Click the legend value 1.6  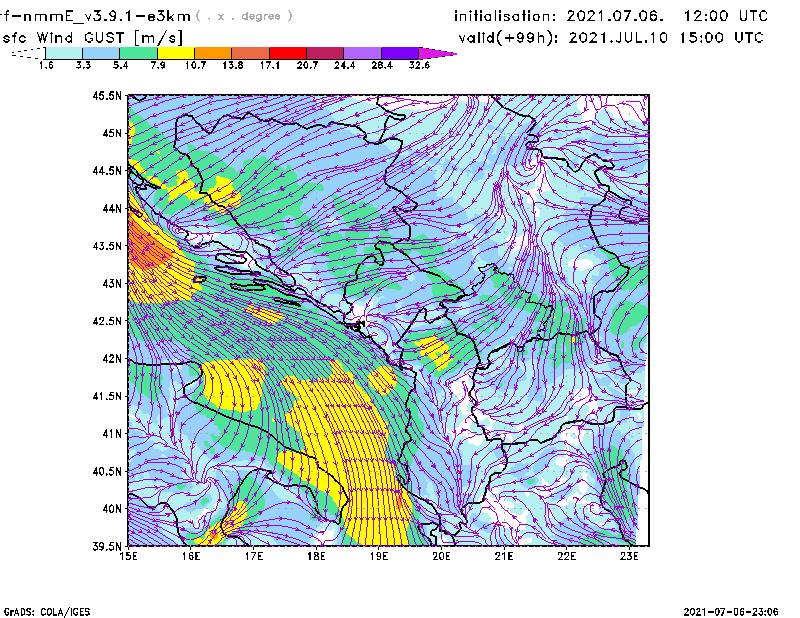click(46, 65)
